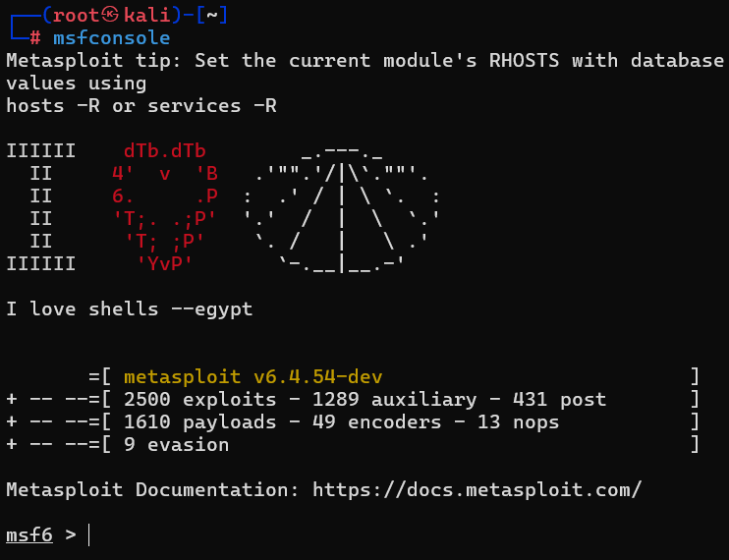The image size is (729, 560).
Task: Click the kali hostname in prompt
Action: (x=146, y=17)
